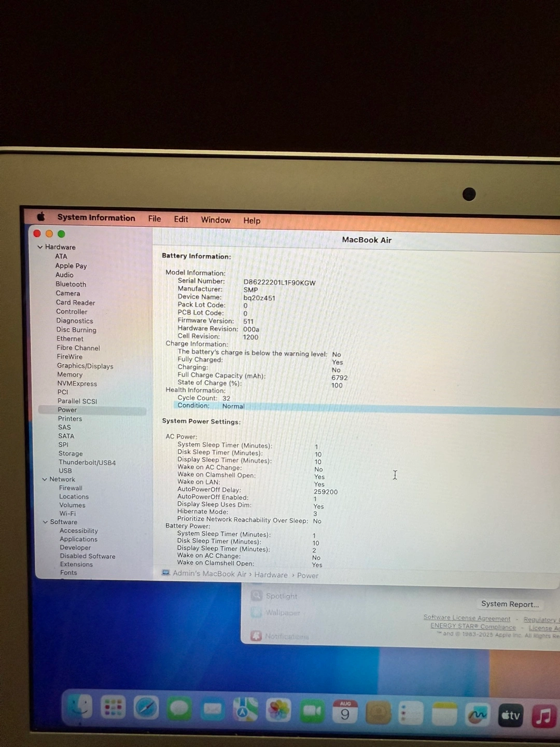Viewport: 560px width, 747px height.
Task: Close the System Information window
Action: tap(37, 233)
